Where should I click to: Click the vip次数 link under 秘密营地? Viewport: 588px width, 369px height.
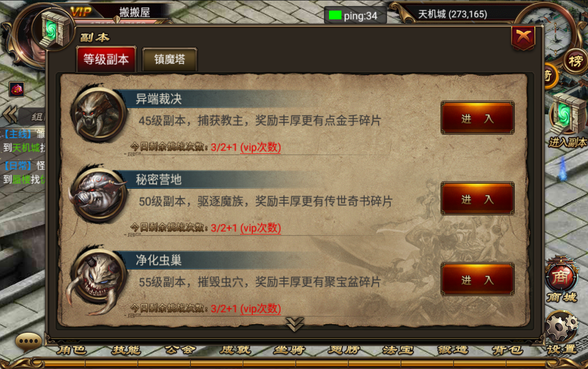pyautogui.click(x=260, y=228)
